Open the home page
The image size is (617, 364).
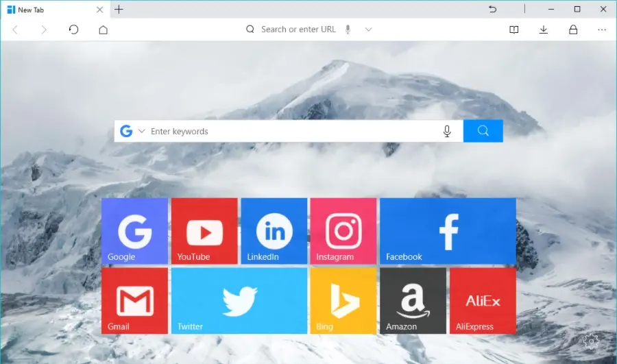tap(103, 29)
